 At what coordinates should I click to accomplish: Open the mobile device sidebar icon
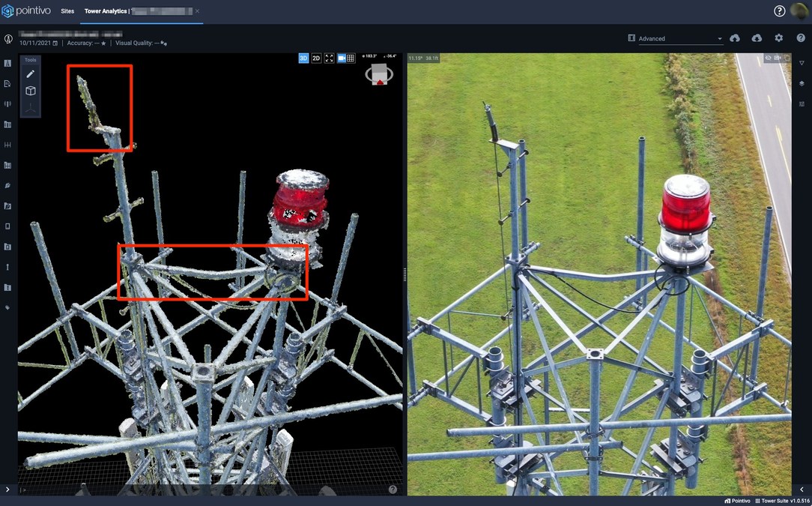(7, 226)
